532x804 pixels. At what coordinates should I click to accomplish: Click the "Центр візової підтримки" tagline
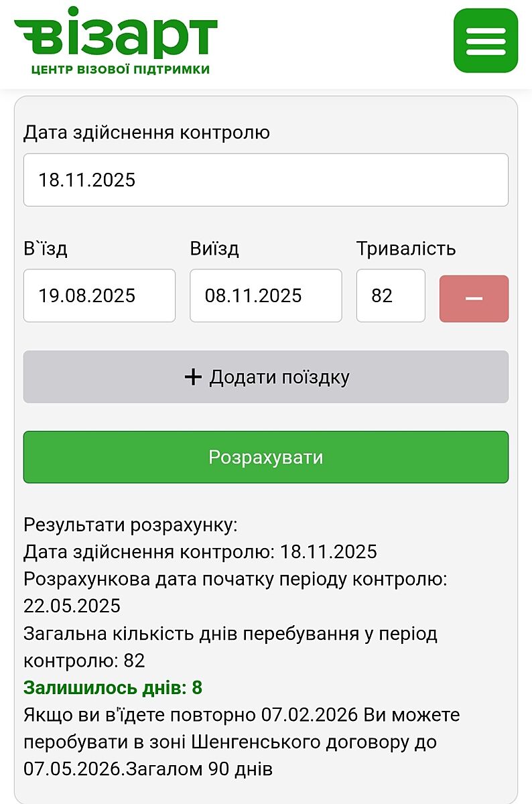[x=121, y=70]
